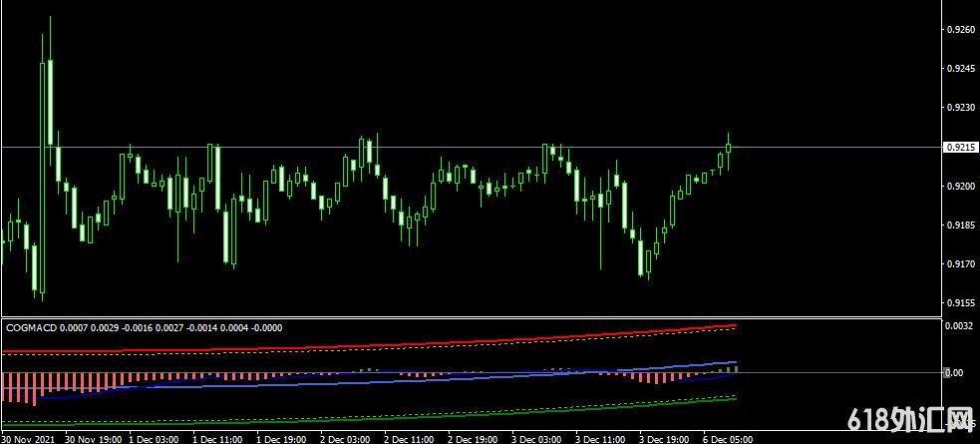This screenshot has height=444, width=980.
Task: Click the 0.9200 price axis label
Action: [961, 187]
